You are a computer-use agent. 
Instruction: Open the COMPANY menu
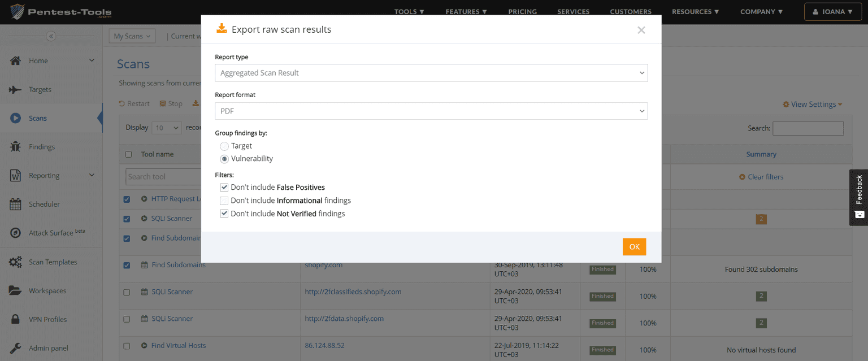tap(761, 11)
